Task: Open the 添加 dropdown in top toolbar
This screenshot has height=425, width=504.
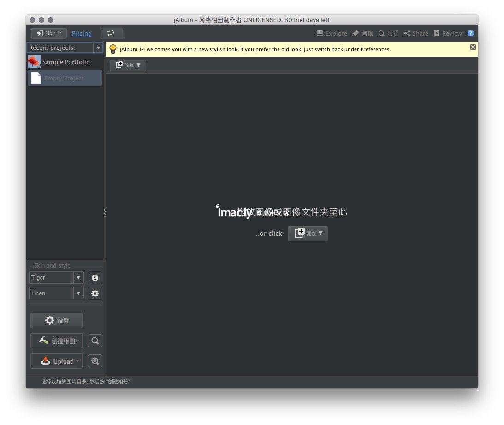Action: point(128,65)
